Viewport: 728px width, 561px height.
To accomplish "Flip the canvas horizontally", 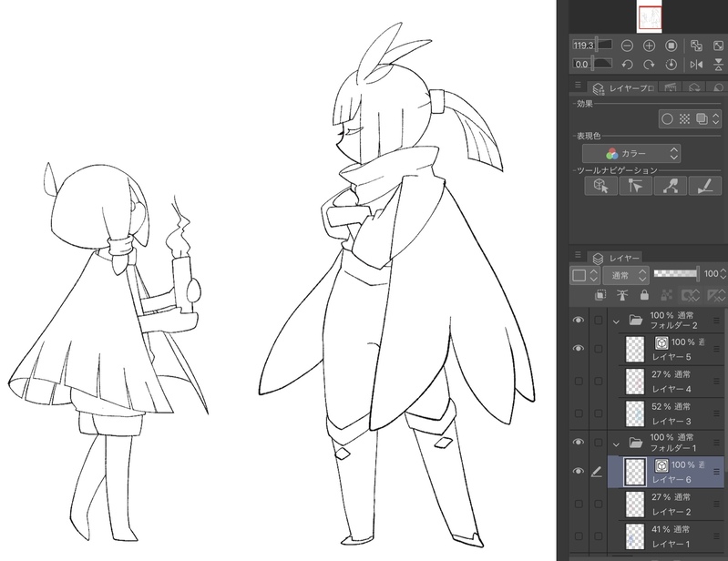I will 696,65.
